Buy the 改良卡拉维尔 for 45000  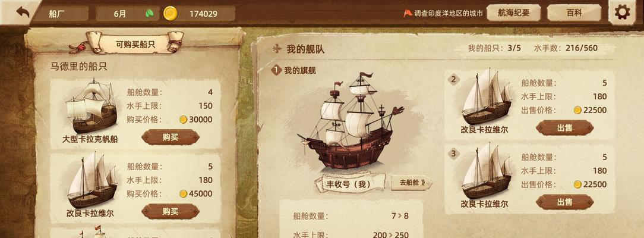[171, 211]
